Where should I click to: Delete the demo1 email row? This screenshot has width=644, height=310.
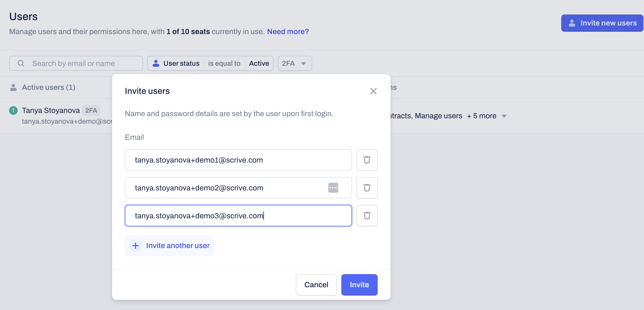[x=367, y=160]
